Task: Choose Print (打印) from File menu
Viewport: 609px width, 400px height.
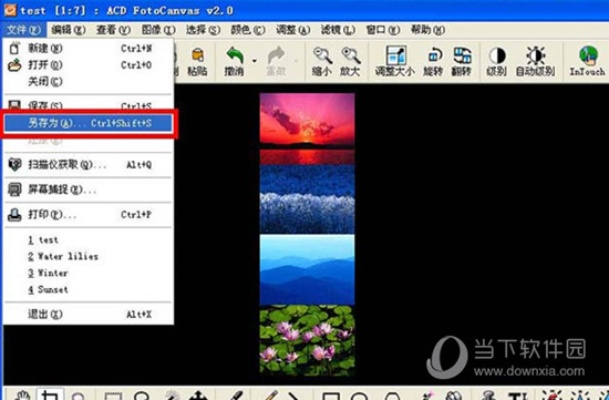Action: [88, 214]
